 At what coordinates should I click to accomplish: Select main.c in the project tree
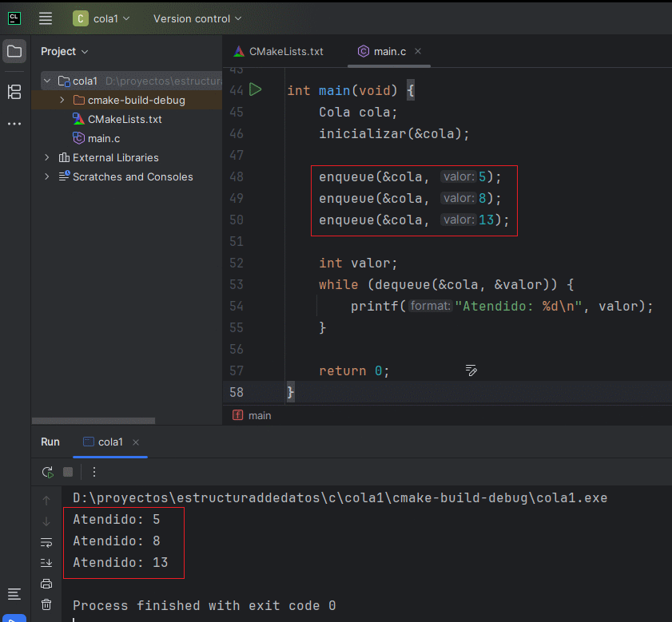pyautogui.click(x=103, y=138)
